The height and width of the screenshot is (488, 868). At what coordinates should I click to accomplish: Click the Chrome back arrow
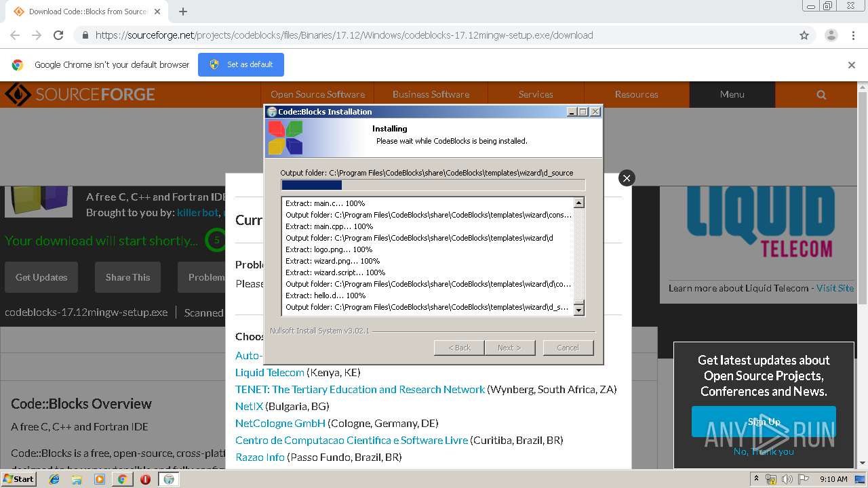point(15,35)
